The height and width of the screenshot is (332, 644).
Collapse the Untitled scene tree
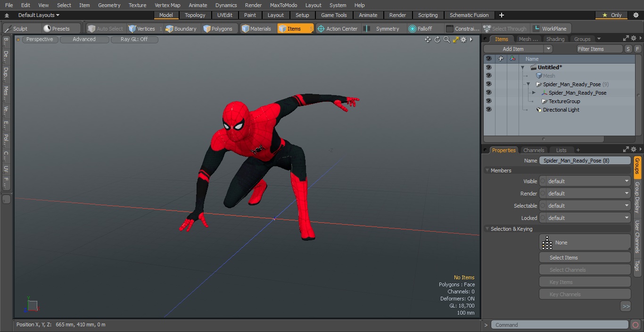522,67
